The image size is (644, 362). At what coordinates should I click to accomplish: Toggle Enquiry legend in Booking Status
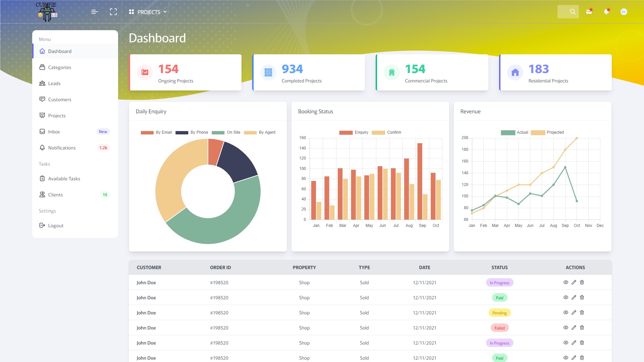coord(354,132)
